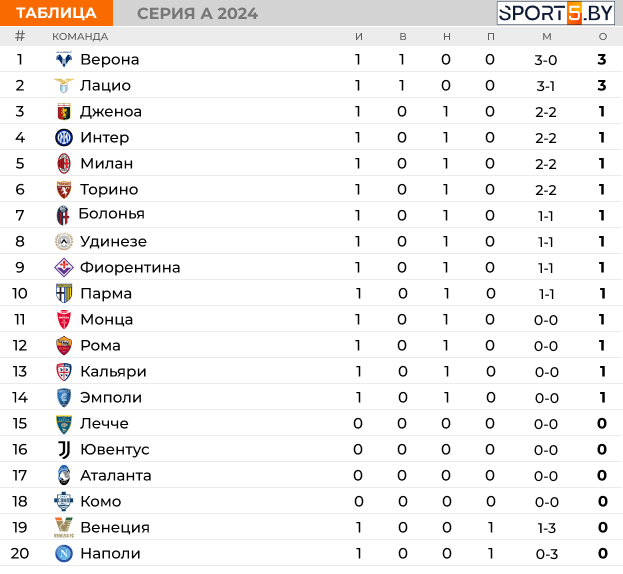Click the О points column header
The height and width of the screenshot is (574, 623).
pos(603,37)
